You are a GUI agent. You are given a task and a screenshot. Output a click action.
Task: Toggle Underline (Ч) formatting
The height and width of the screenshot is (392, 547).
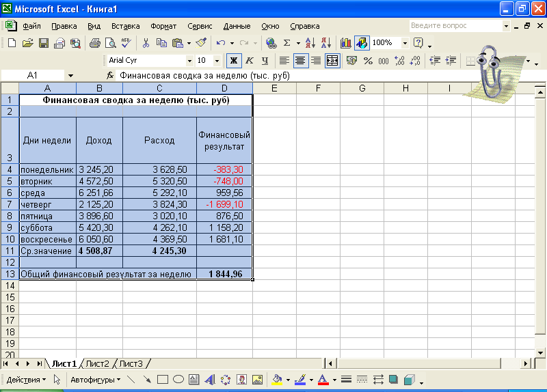click(265, 61)
